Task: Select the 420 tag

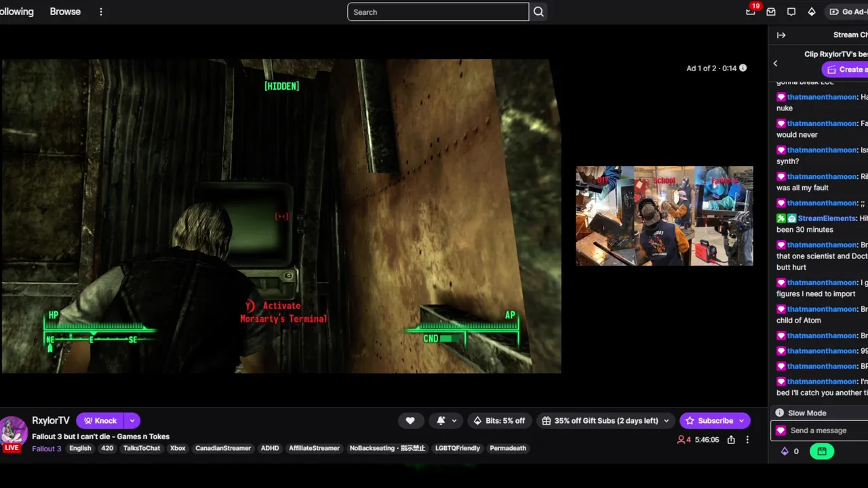Action: click(107, 449)
